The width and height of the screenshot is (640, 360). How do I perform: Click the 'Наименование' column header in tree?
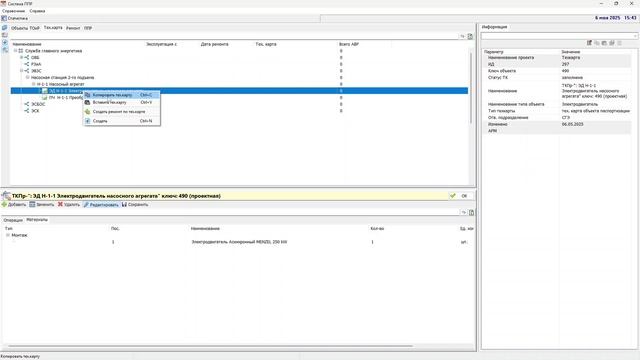click(x=27, y=44)
